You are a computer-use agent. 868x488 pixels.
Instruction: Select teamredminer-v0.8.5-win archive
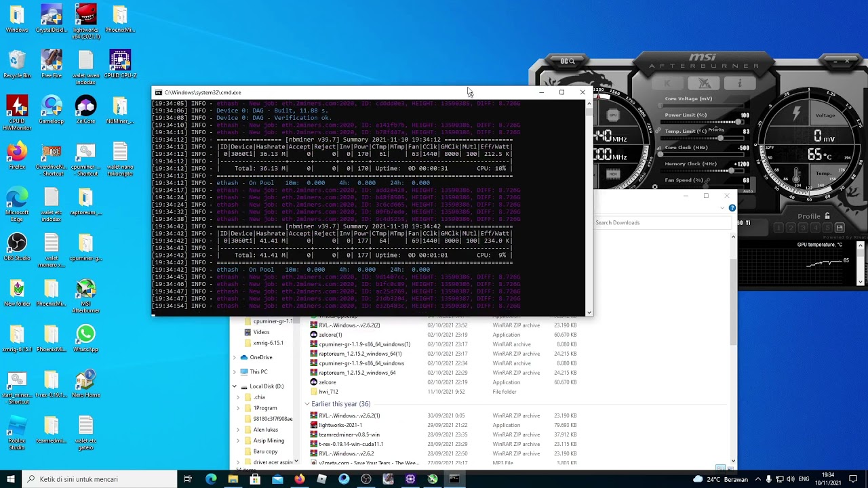[349, 434]
